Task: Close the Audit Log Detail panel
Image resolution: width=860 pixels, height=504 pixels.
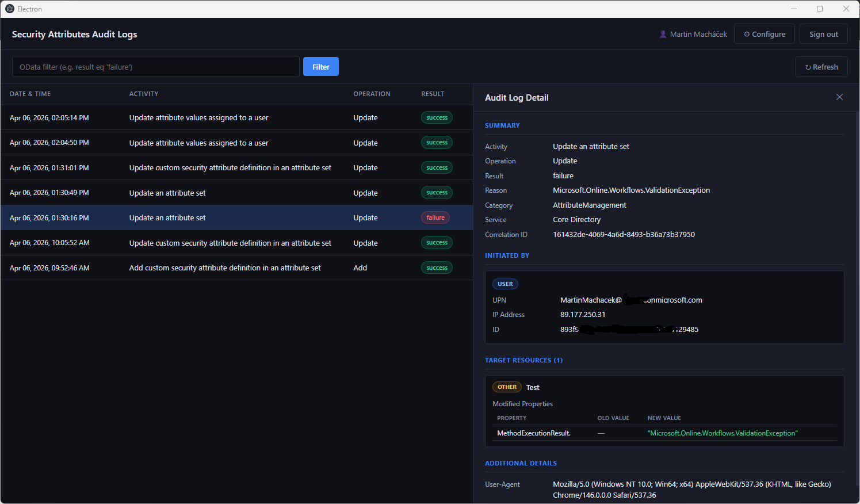Action: click(839, 97)
